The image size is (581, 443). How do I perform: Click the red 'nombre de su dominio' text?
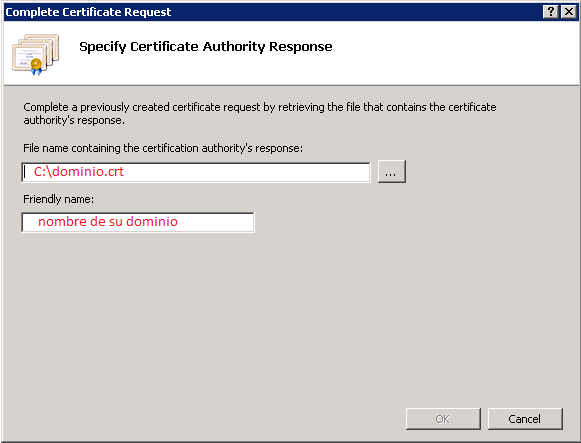point(108,222)
